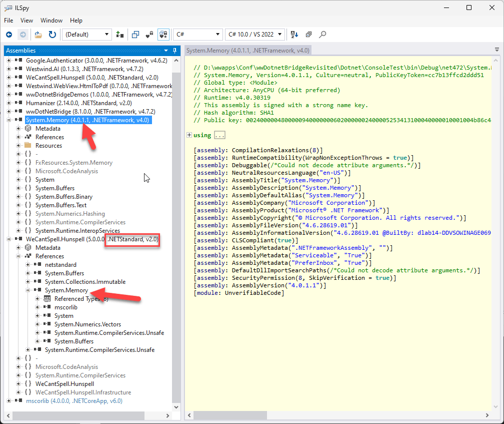Toggle show only public types button

(135, 35)
